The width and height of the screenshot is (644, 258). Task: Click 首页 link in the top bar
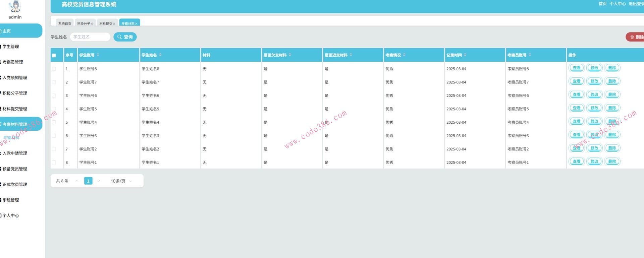pyautogui.click(x=602, y=4)
